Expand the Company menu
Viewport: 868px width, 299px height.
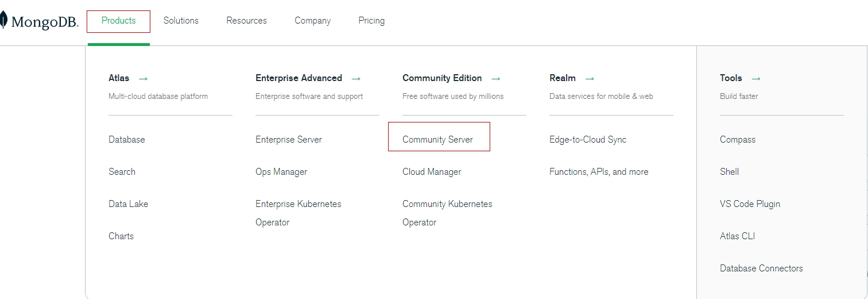312,21
